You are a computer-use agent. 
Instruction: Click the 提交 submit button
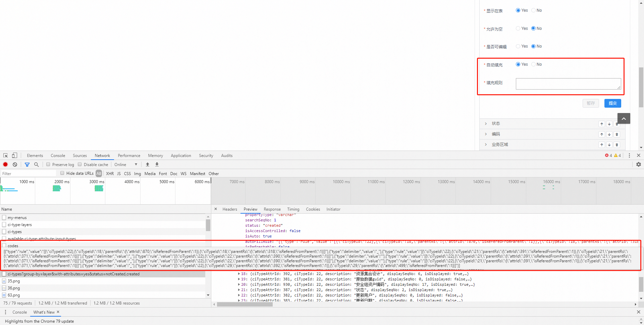pos(612,103)
